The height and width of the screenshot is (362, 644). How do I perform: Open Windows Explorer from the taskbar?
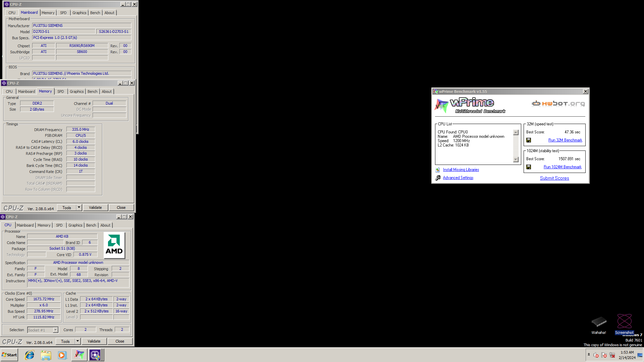(46, 355)
